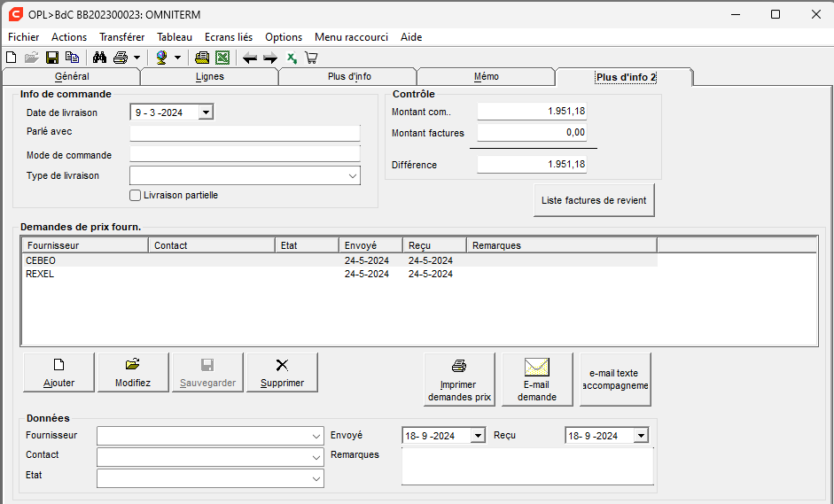Sort by the Contact column header
The height and width of the screenshot is (504, 834).
tap(211, 245)
